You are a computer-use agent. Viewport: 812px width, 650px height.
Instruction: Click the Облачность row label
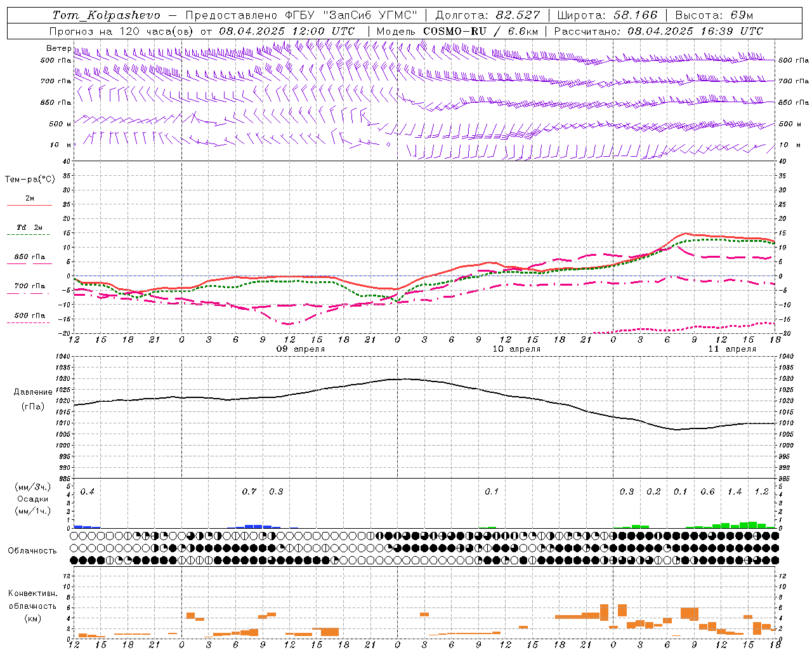tap(32, 550)
